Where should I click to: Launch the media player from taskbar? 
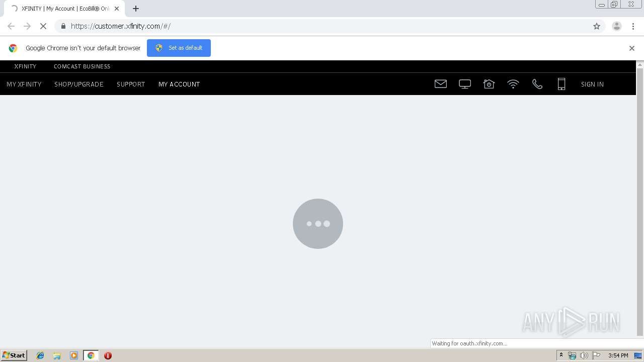click(x=74, y=355)
